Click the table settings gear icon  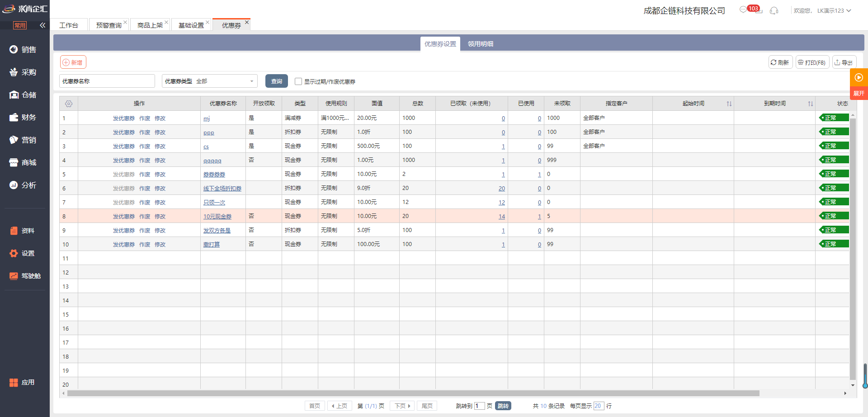[x=69, y=104]
